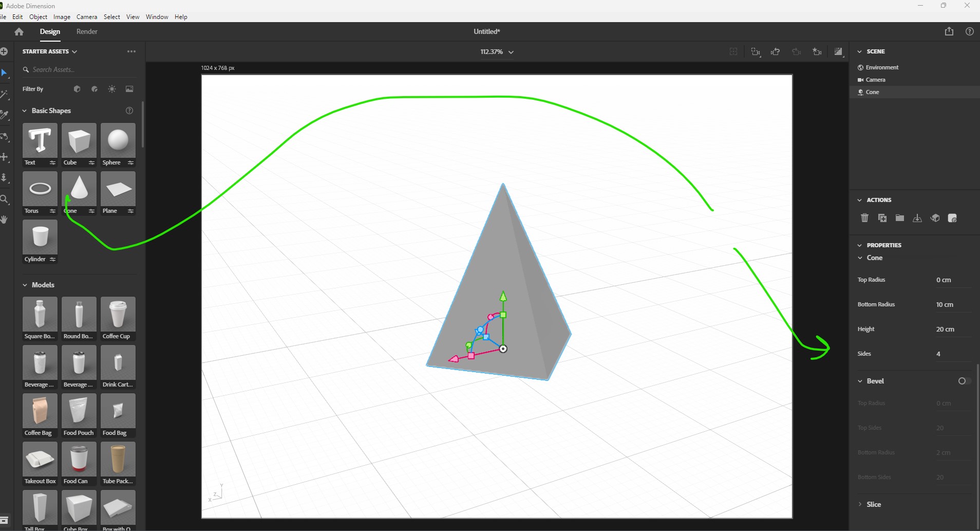Select Cone in the Scene panel
This screenshot has height=531, width=980.
coord(872,92)
